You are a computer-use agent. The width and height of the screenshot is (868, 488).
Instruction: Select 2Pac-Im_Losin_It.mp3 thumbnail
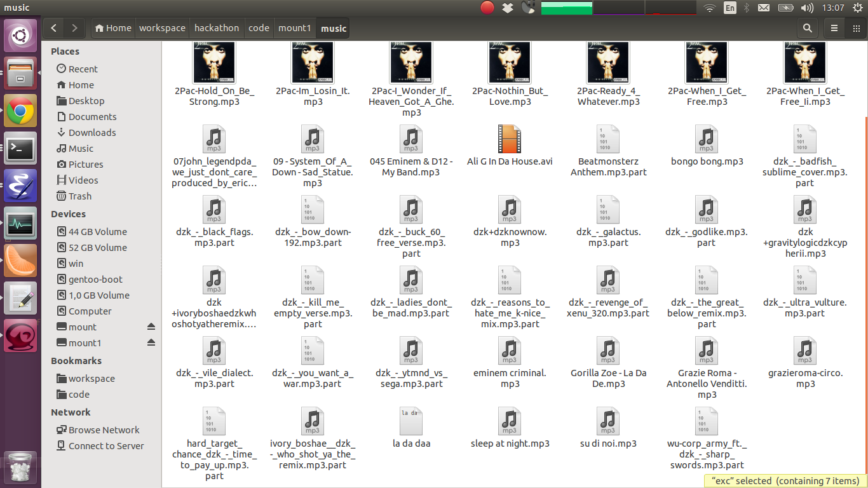[x=313, y=62]
